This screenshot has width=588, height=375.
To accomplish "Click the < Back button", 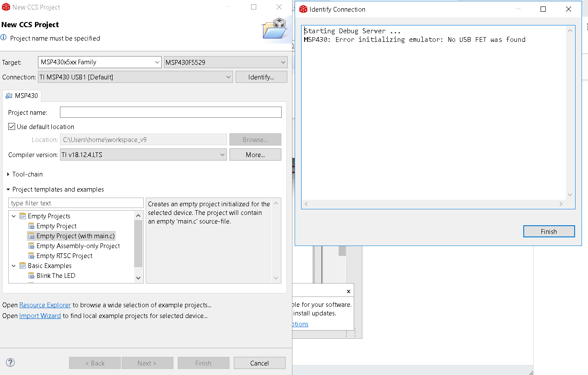I will point(95,363).
